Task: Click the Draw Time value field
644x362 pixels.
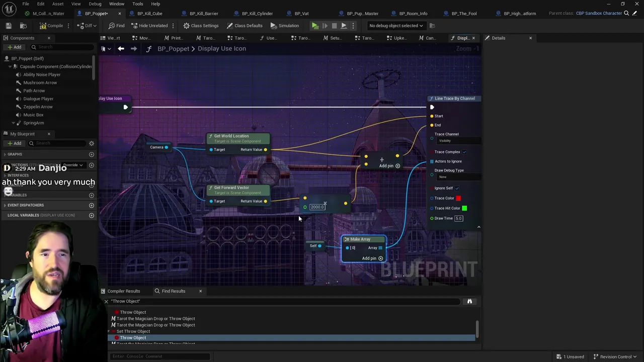Action: tap(459, 218)
